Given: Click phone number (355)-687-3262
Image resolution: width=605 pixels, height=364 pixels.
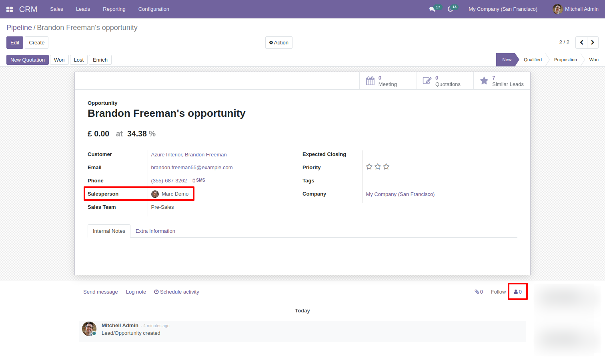Looking at the screenshot, I should click(169, 181).
